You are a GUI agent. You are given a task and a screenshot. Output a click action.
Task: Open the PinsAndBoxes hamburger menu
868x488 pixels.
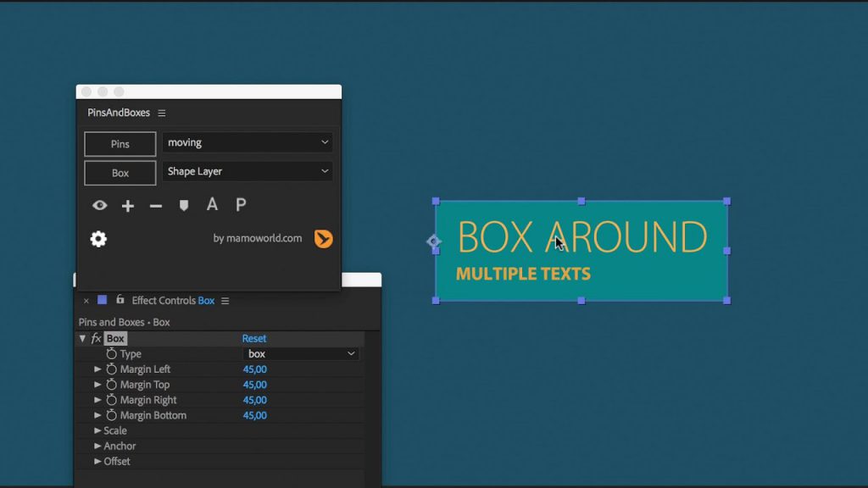161,113
